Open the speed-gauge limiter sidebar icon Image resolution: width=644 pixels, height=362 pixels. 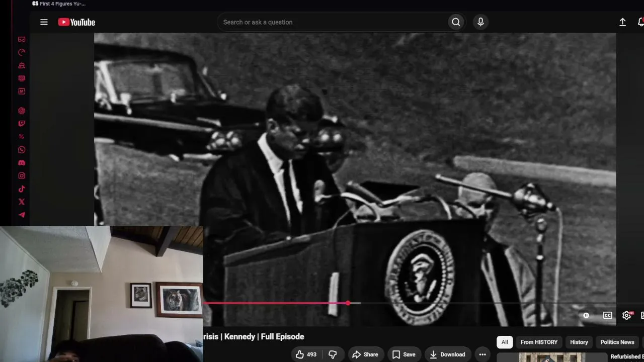tap(22, 52)
